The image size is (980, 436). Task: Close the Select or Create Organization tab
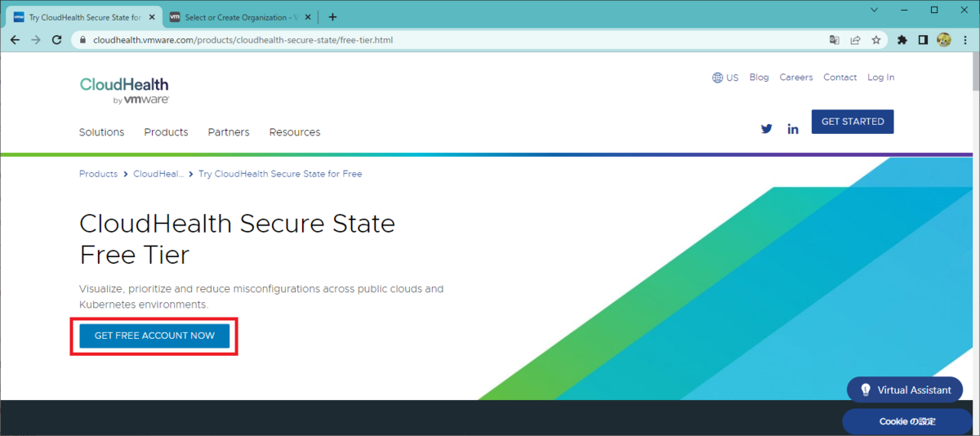310,17
